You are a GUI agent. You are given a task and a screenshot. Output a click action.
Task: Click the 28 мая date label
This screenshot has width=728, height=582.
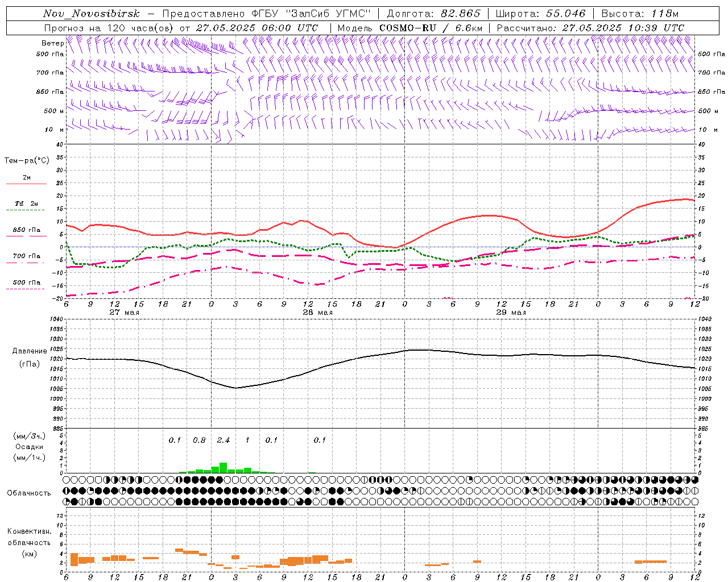317,312
